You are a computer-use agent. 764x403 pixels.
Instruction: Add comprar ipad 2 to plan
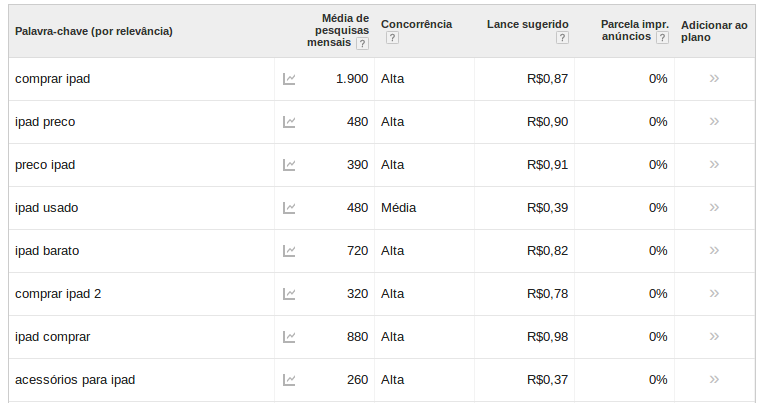coord(714,293)
